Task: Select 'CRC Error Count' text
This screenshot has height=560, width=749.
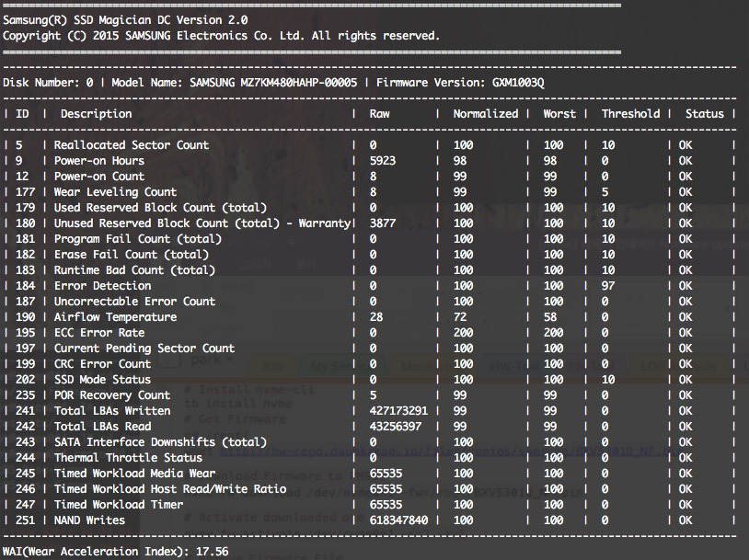Action: (102, 364)
